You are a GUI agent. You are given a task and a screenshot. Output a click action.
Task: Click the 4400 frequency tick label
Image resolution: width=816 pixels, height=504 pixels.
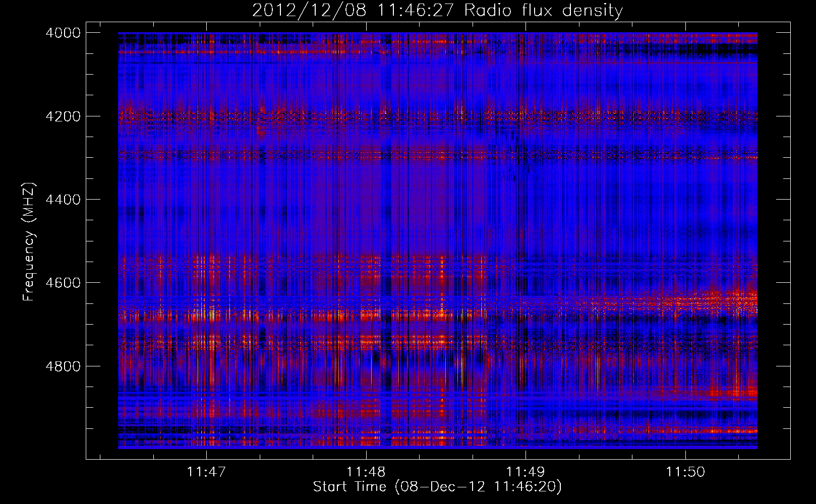[63, 200]
